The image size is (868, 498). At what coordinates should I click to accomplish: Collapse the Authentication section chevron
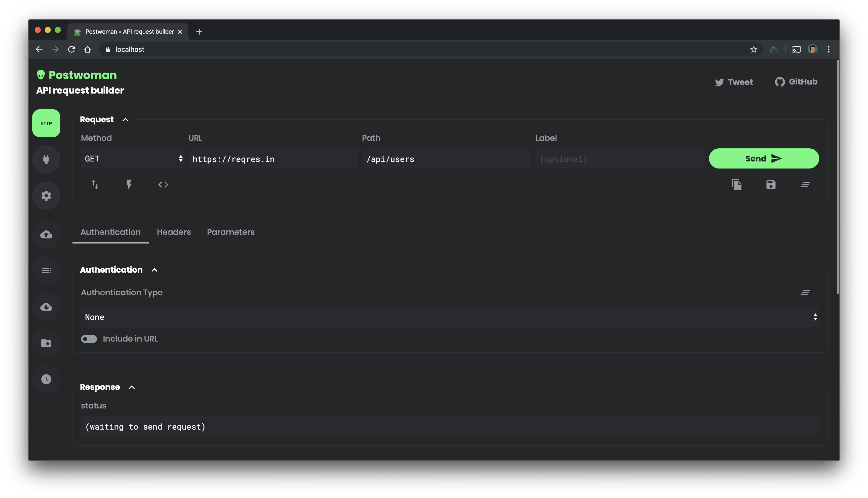[154, 270]
